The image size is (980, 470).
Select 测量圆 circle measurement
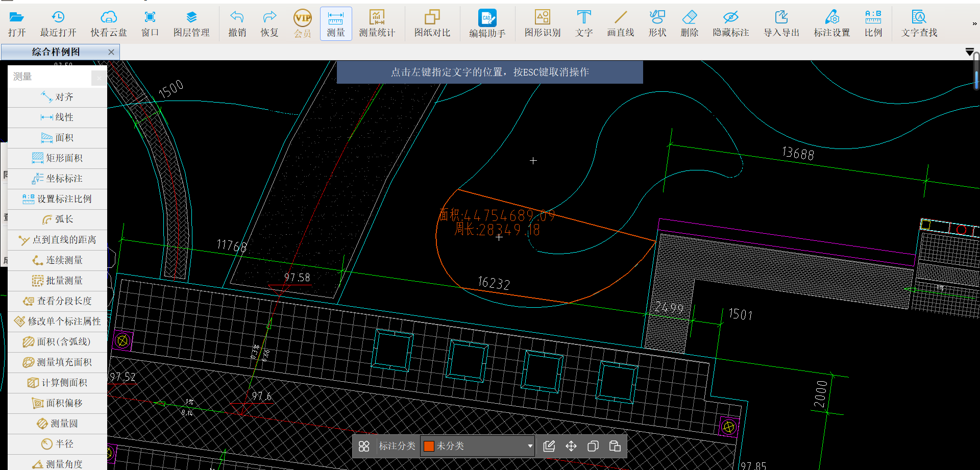tap(57, 424)
